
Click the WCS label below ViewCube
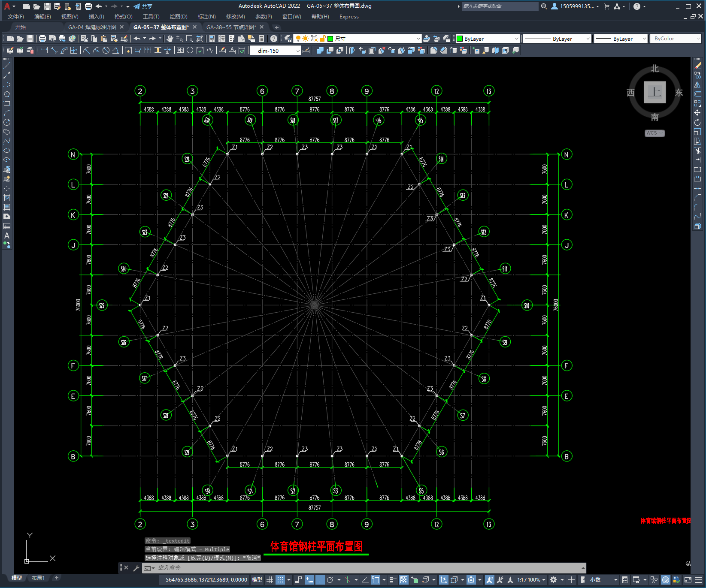click(654, 133)
